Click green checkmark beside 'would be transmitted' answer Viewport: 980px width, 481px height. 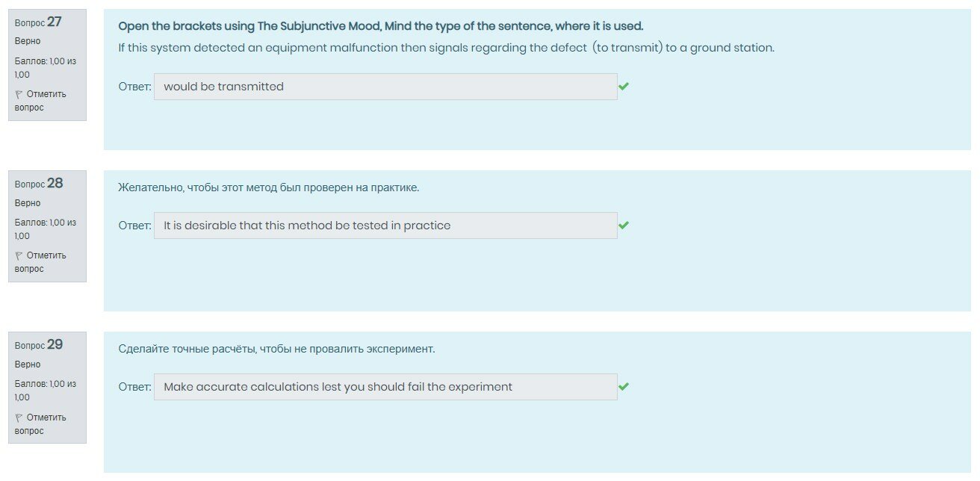pos(624,87)
